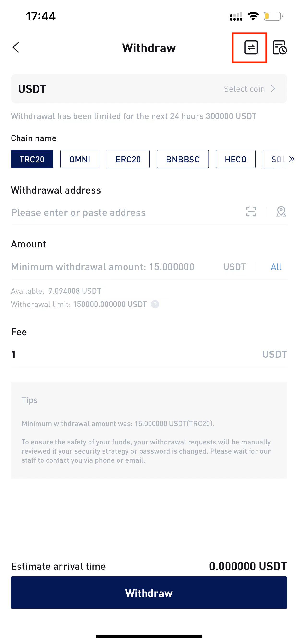This screenshot has height=644, width=298.
Task: Tap the back arrow icon
Action: point(16,47)
